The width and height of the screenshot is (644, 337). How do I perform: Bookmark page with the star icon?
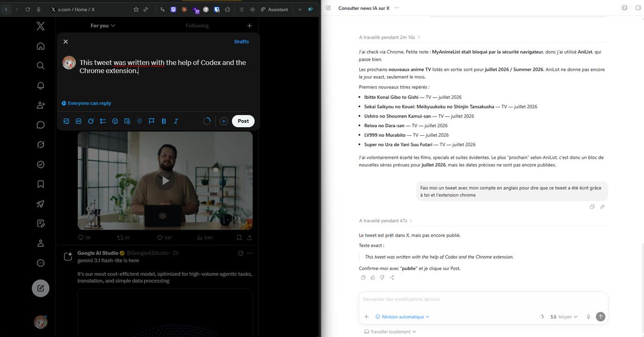[136, 10]
